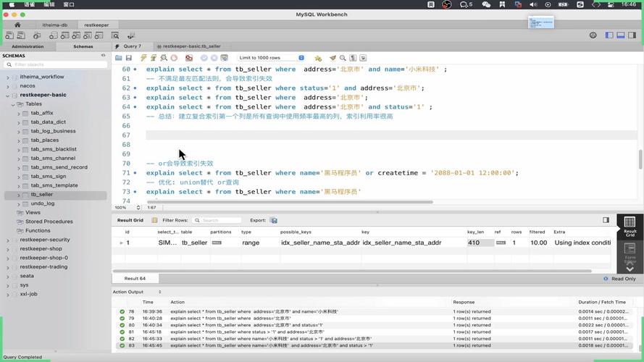Open the Form Editor side panel button
This screenshot has height=362, width=644.
[x=630, y=253]
